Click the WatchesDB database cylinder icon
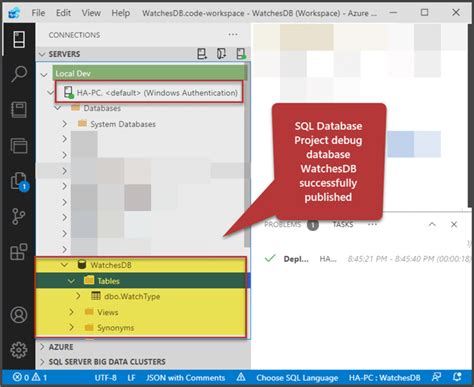Screen dimensions: 474x387 (x=82, y=265)
